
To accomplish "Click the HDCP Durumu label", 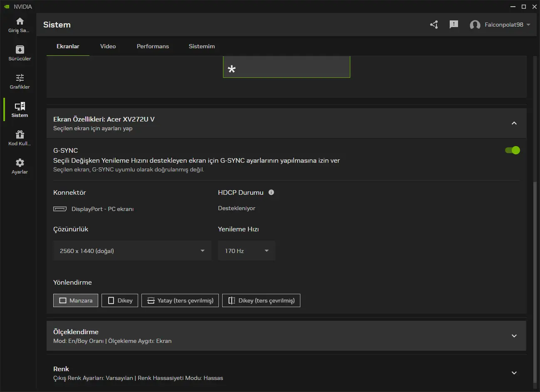I will 241,192.
